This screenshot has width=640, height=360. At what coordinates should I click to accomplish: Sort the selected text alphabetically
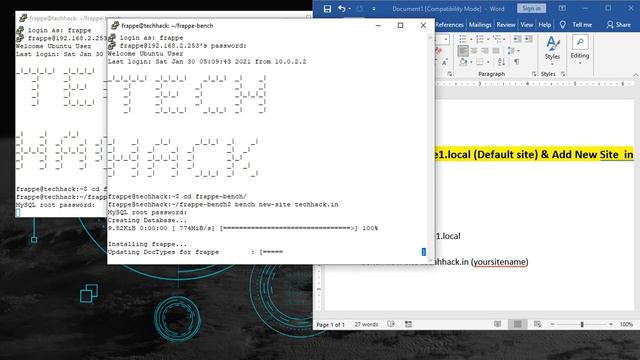pyautogui.click(x=501, y=62)
